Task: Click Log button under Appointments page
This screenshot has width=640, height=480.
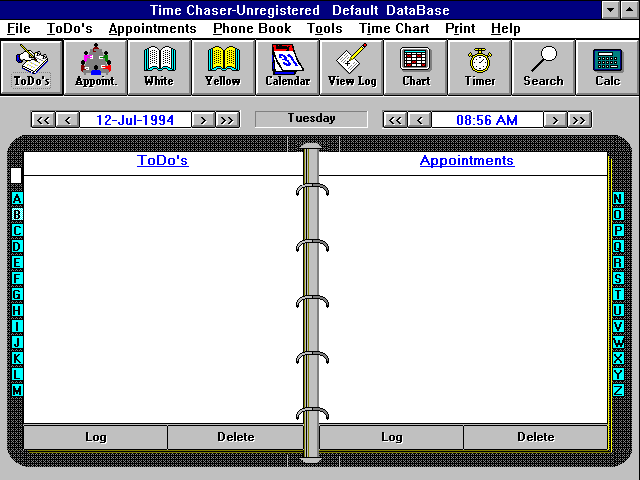Action: click(x=391, y=437)
